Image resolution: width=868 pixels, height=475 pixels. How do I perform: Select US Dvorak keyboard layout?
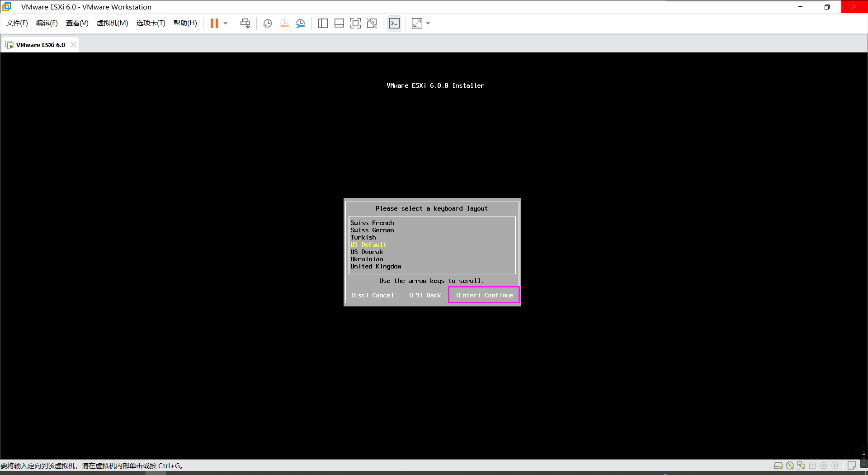click(x=367, y=252)
